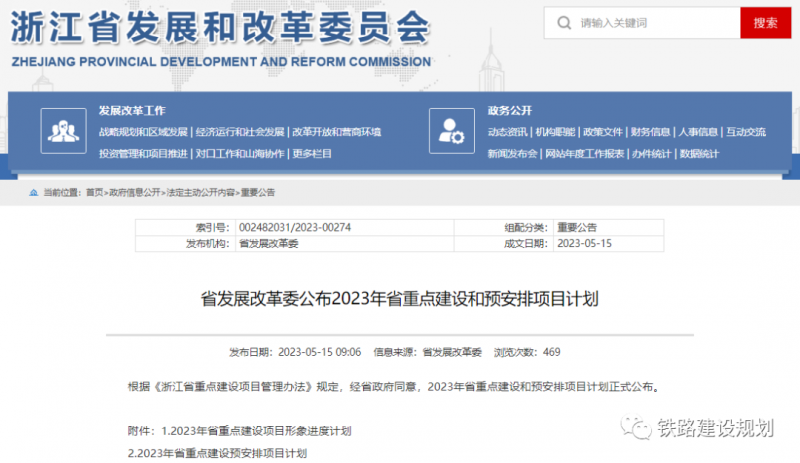
Task: Open 新闻发布会 page link
Action: (512, 154)
